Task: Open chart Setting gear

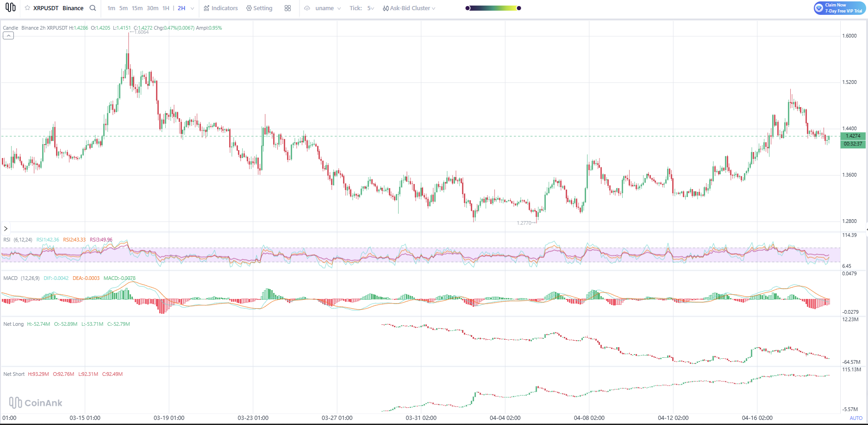Action: 259,8
